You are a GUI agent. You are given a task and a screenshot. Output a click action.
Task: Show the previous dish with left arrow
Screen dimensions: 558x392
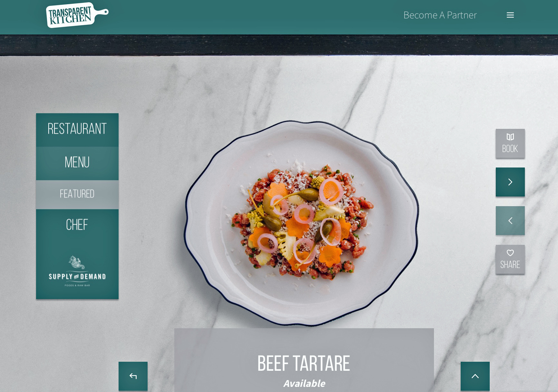click(510, 221)
